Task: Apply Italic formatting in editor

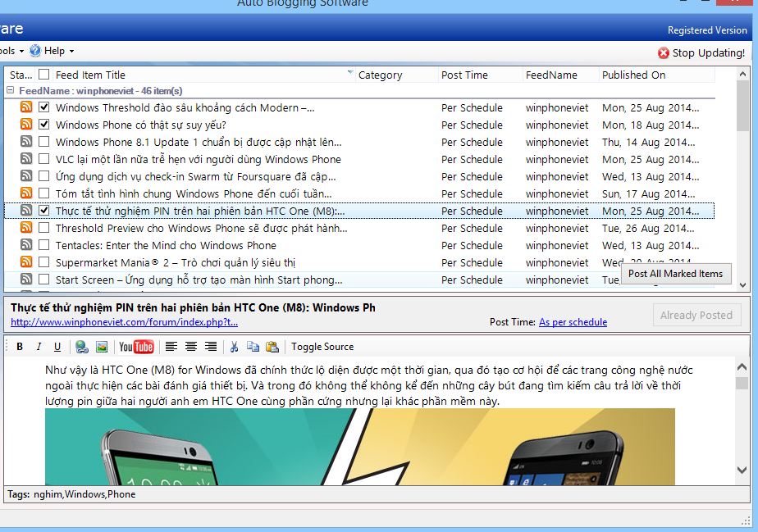Action: pyautogui.click(x=39, y=347)
